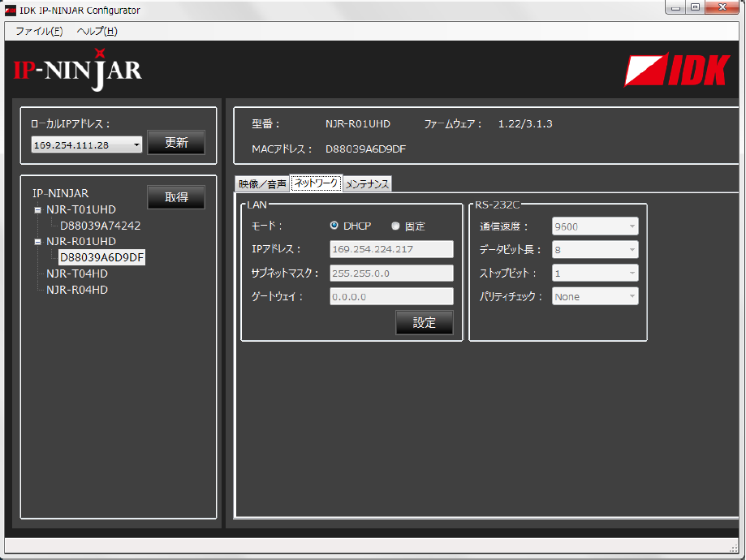This screenshot has width=746, height=560.
Task: Click the 更新 button
Action: point(176,143)
